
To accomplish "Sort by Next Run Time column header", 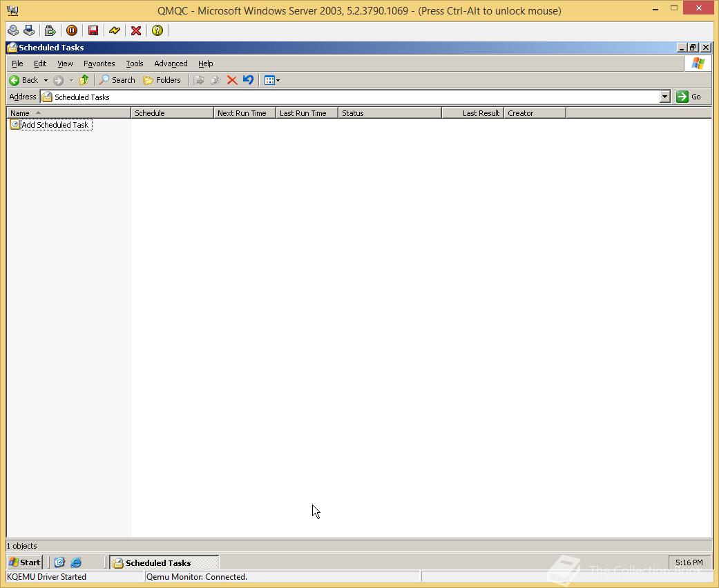I will coord(245,112).
